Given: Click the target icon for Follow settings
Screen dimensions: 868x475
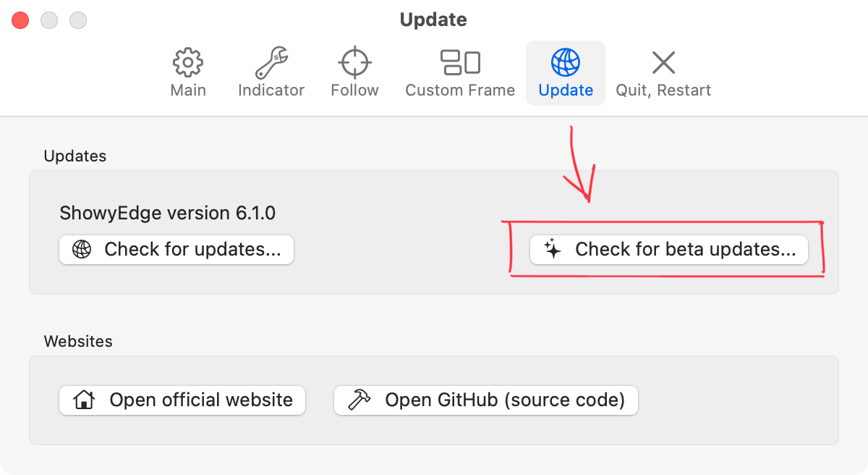Looking at the screenshot, I should (x=354, y=62).
